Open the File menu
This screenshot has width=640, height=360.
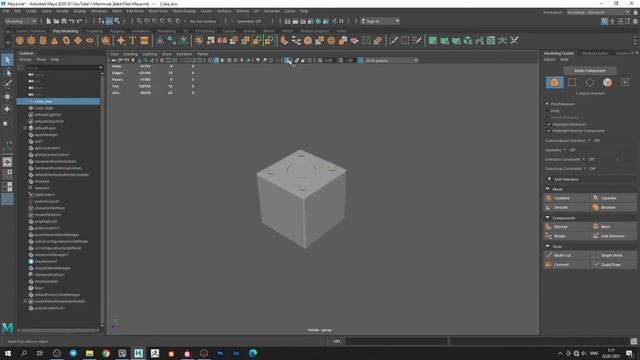pos(6,11)
